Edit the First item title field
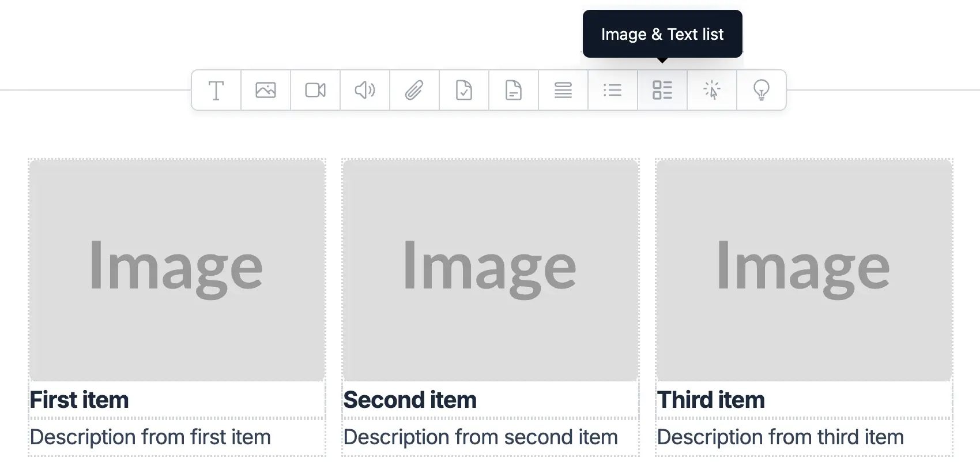980x476 pixels. click(79, 399)
